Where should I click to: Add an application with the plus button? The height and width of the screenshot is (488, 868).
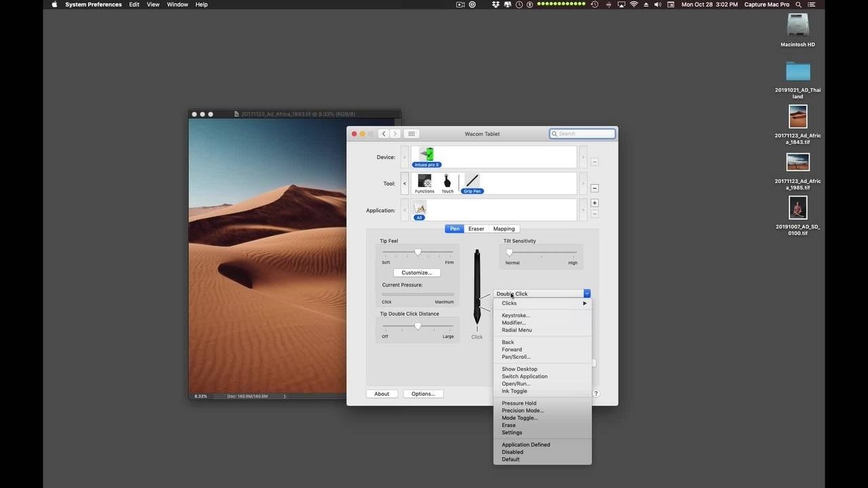[595, 203]
